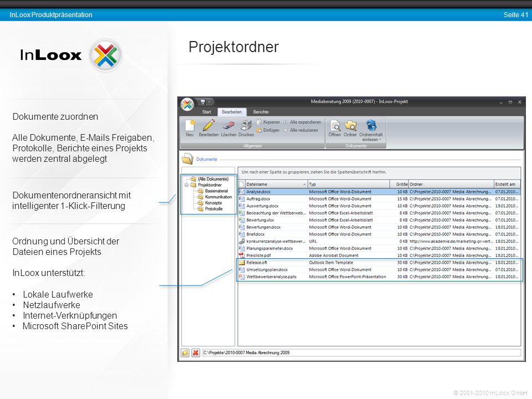
Task: Click the envelope icon of Release.oft
Action: click(x=242, y=263)
